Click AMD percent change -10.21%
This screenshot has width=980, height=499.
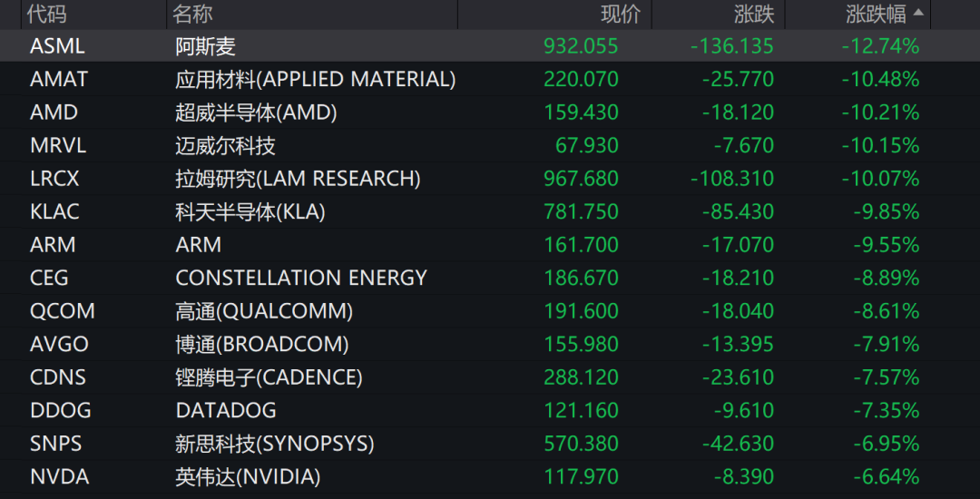[x=880, y=113]
